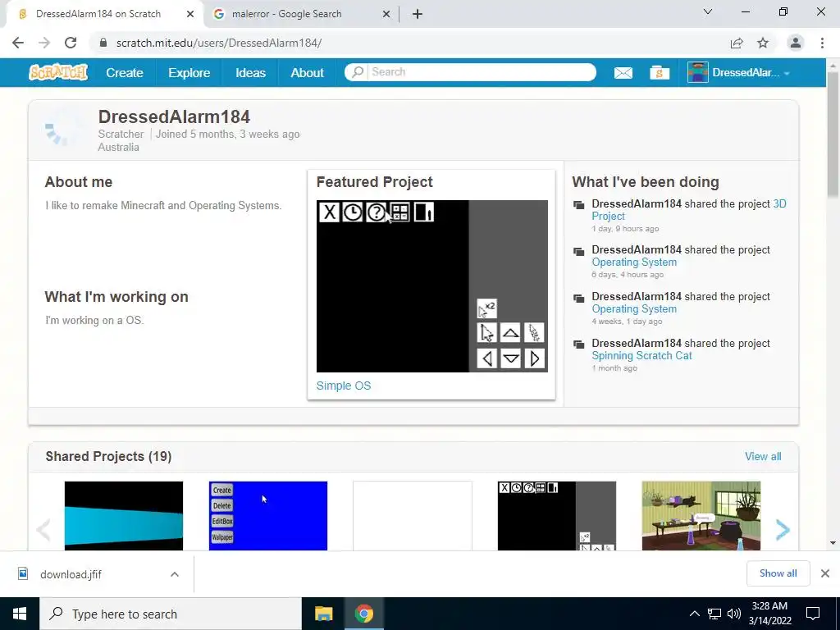
Task: Expand the download.jfif options chevron
Action: click(x=175, y=574)
